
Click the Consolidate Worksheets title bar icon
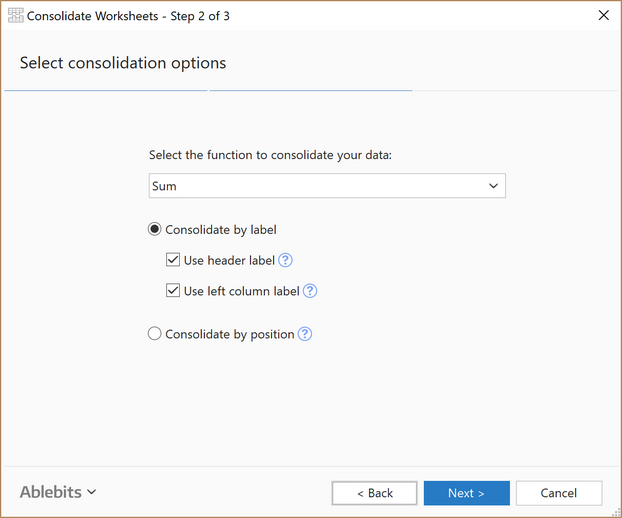15,15
